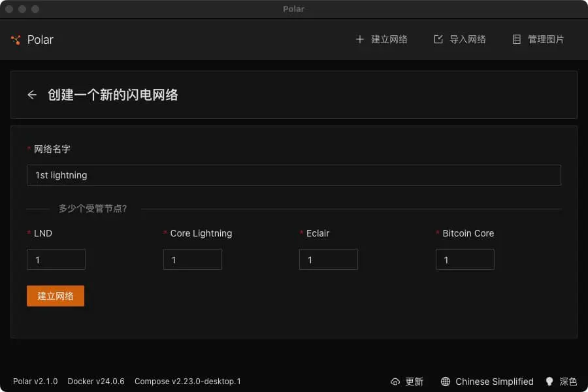
Task: Click the plus icon for 建立网络
Action: (x=359, y=39)
